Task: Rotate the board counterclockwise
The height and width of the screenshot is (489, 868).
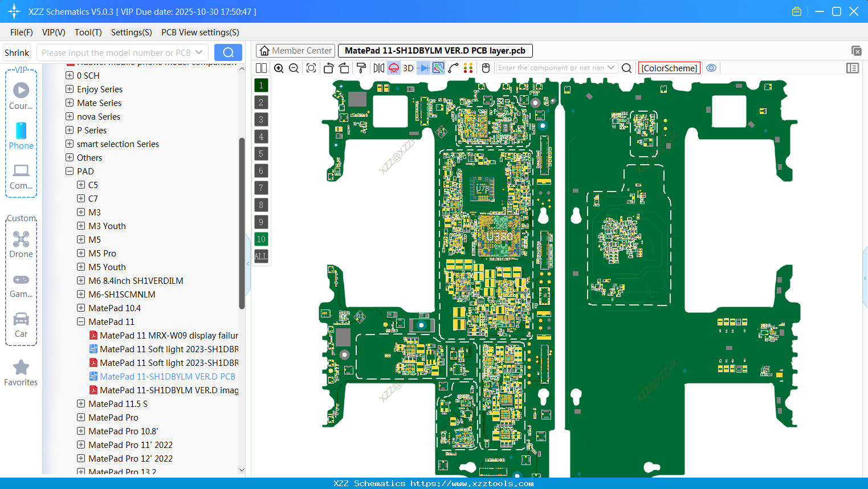Action: tap(328, 68)
